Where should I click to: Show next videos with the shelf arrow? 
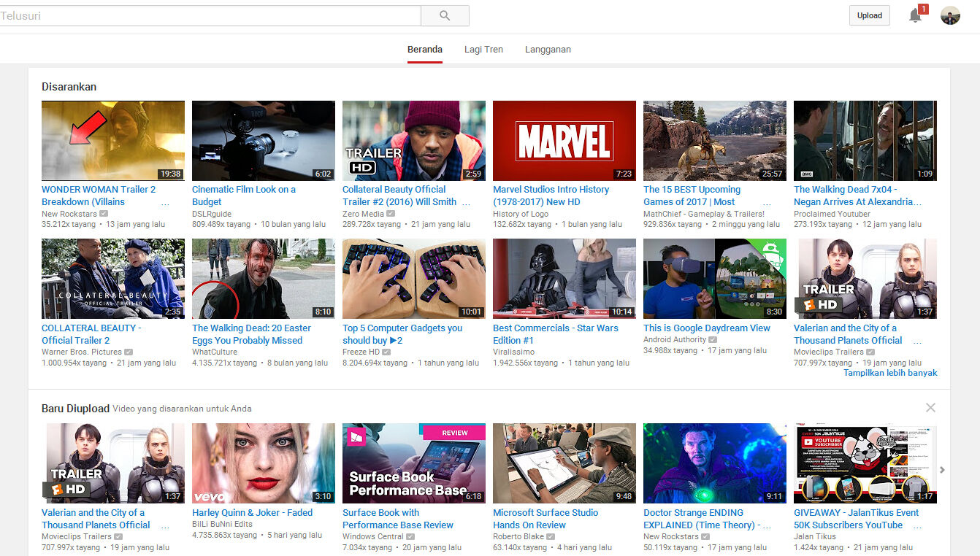tap(942, 470)
